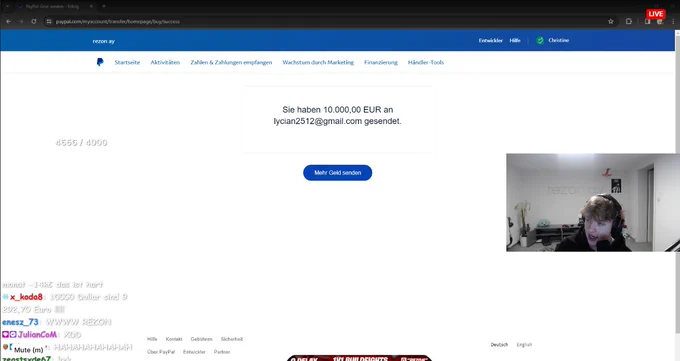Click chat username JulianCoM
The height and width of the screenshot is (361, 680).
click(x=37, y=335)
